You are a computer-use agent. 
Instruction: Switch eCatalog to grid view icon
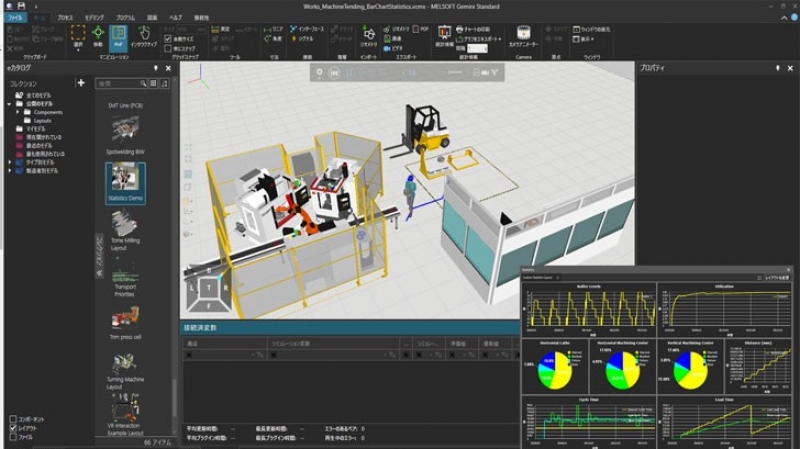click(153, 83)
